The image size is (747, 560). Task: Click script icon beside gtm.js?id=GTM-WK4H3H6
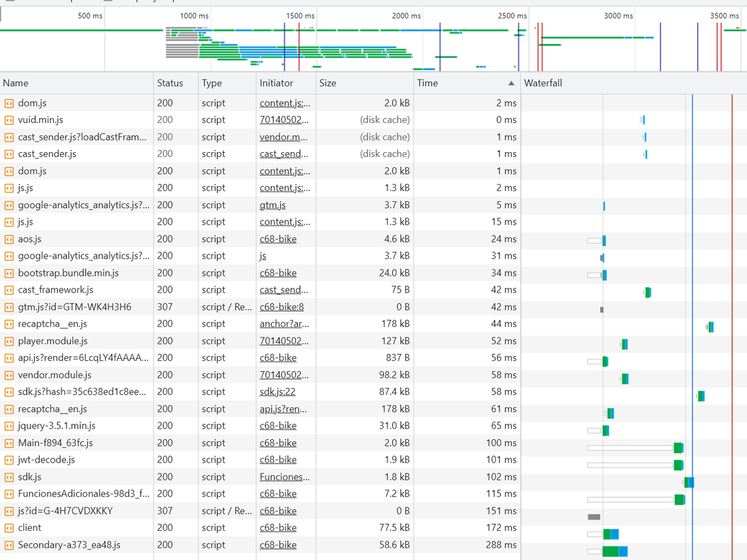click(x=9, y=307)
